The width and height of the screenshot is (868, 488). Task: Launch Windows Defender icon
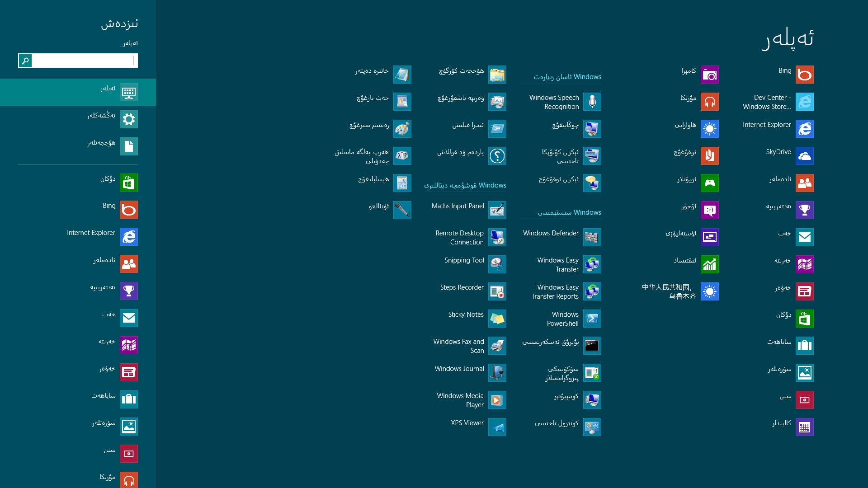pos(592,237)
